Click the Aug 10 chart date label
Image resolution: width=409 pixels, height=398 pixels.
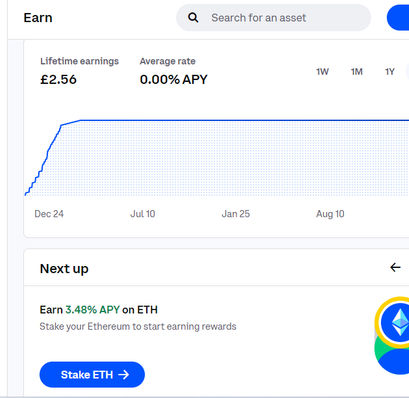click(330, 214)
